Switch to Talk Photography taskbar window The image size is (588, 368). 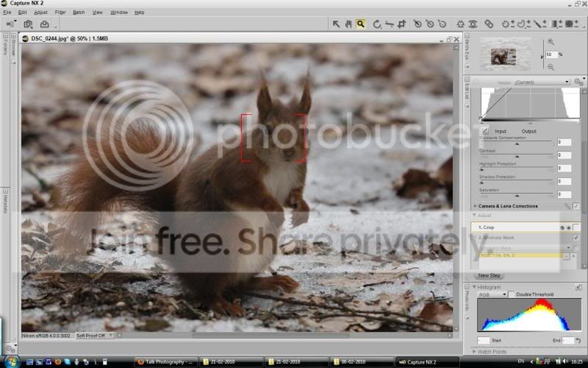(x=165, y=362)
